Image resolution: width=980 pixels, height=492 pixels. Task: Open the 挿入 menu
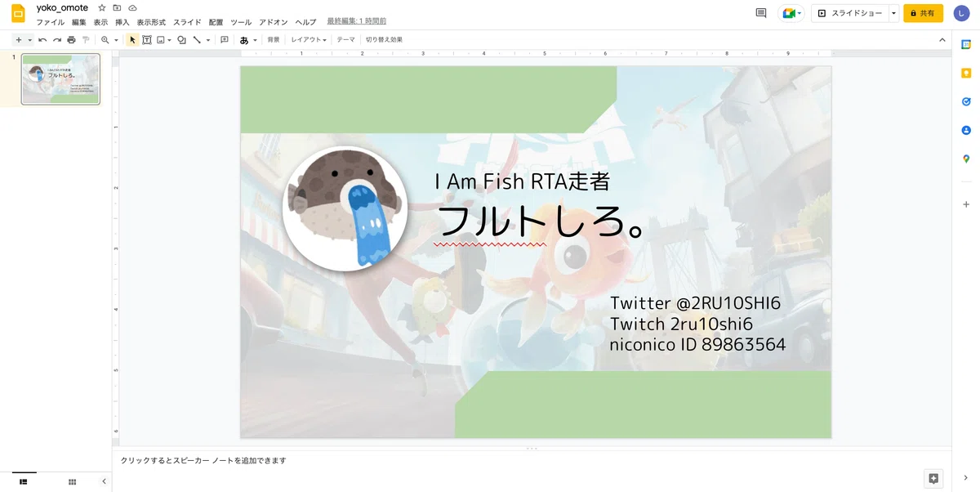click(122, 22)
